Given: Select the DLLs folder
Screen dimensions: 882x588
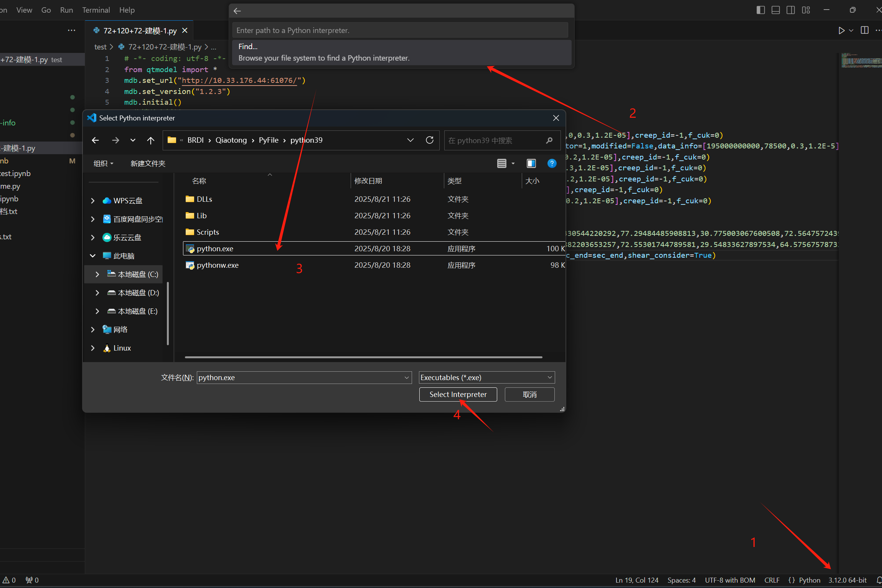Looking at the screenshot, I should coord(199,199).
